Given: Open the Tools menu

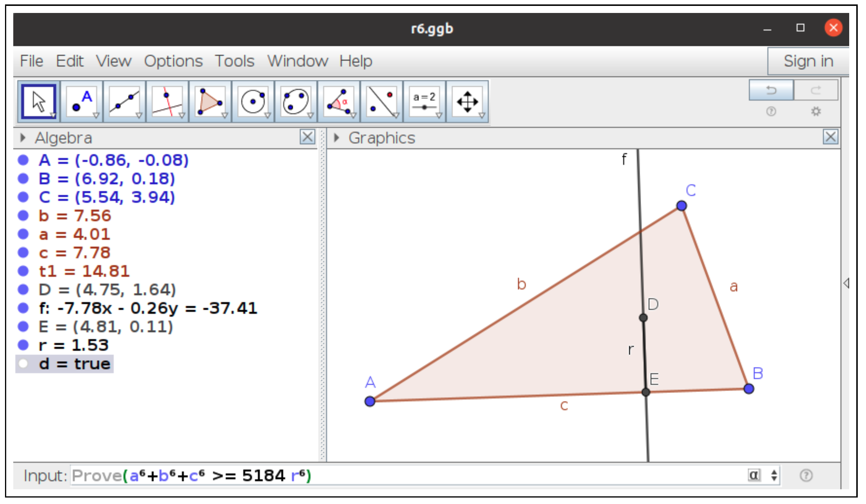Looking at the screenshot, I should click(x=234, y=62).
